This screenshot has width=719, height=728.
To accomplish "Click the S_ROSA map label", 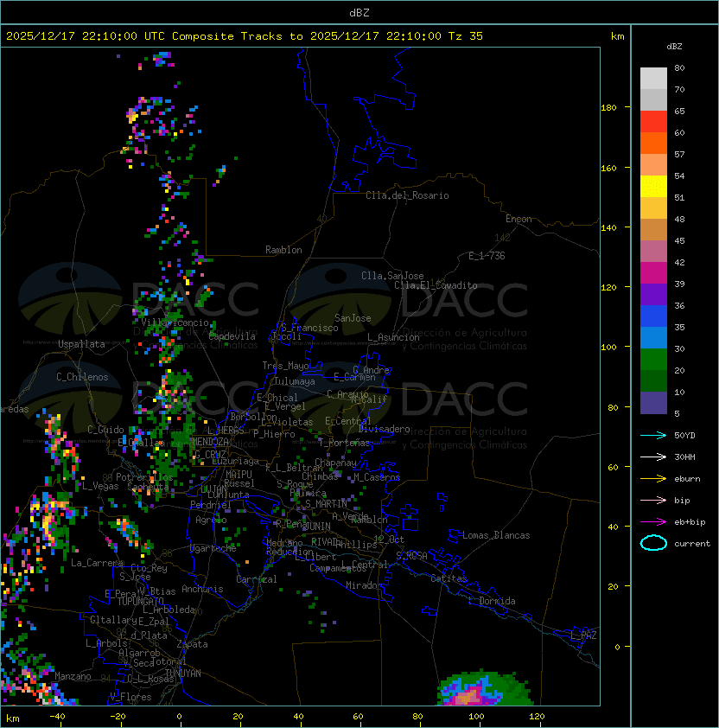I will [411, 556].
